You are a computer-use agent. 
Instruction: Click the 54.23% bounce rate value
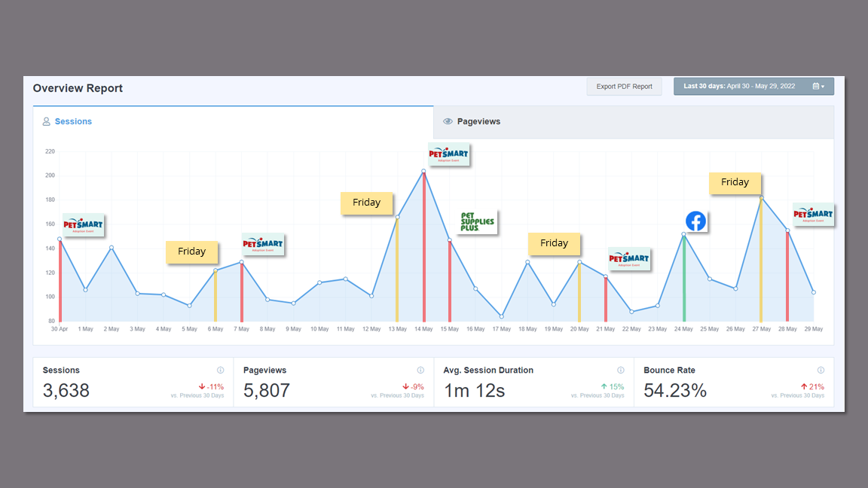click(675, 391)
